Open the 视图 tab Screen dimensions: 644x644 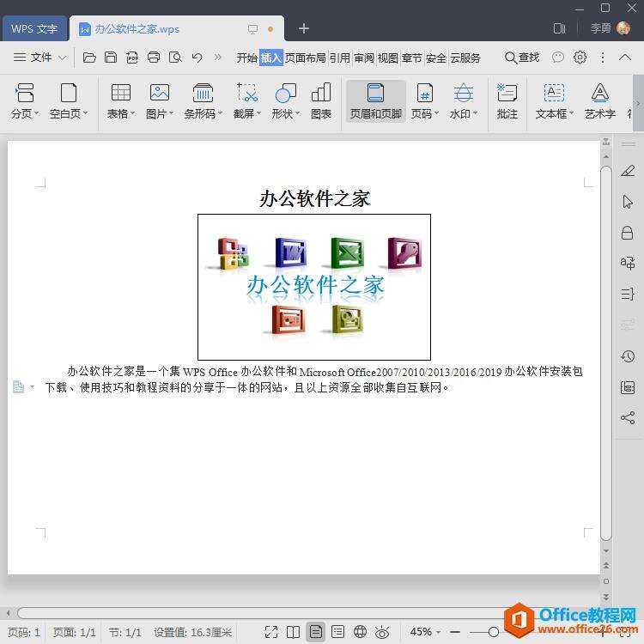point(388,58)
